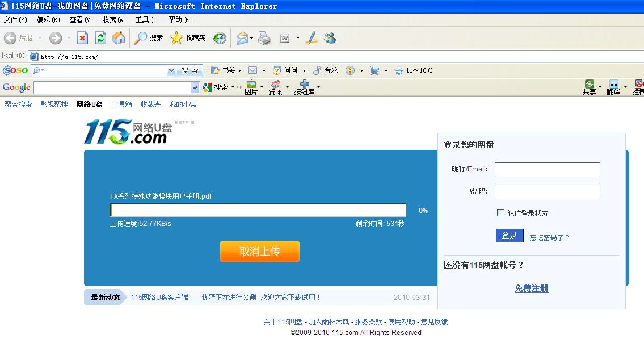Click the Mail envelope toolbar icon
The image size is (644, 360).
pos(242,38)
